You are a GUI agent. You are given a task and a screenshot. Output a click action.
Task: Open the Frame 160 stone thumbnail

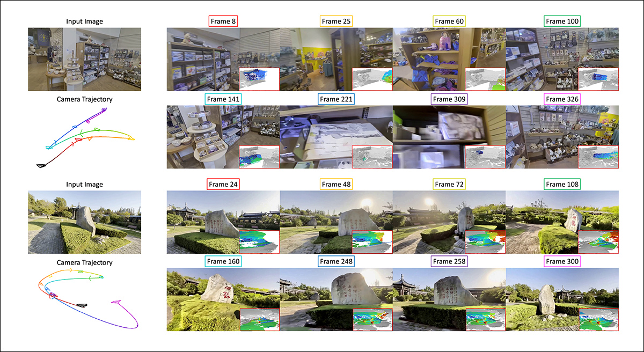pos(223,299)
